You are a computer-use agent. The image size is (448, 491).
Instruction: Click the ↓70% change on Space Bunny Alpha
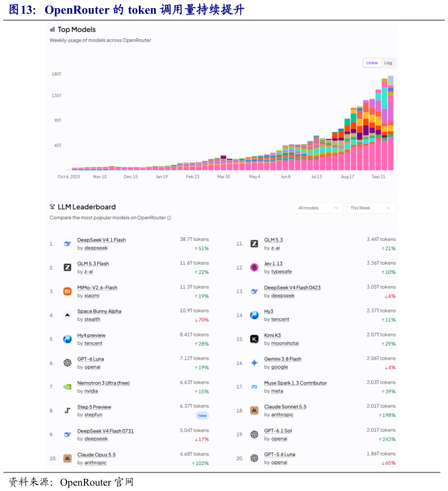pos(201,320)
